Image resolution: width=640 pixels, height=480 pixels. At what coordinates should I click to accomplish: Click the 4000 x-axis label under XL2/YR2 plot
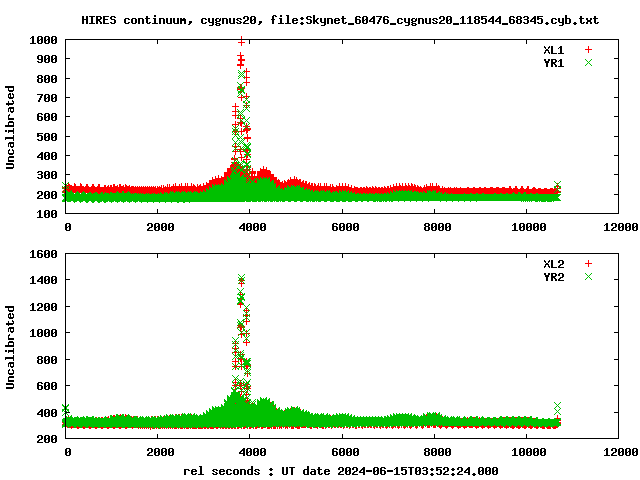pyautogui.click(x=253, y=452)
